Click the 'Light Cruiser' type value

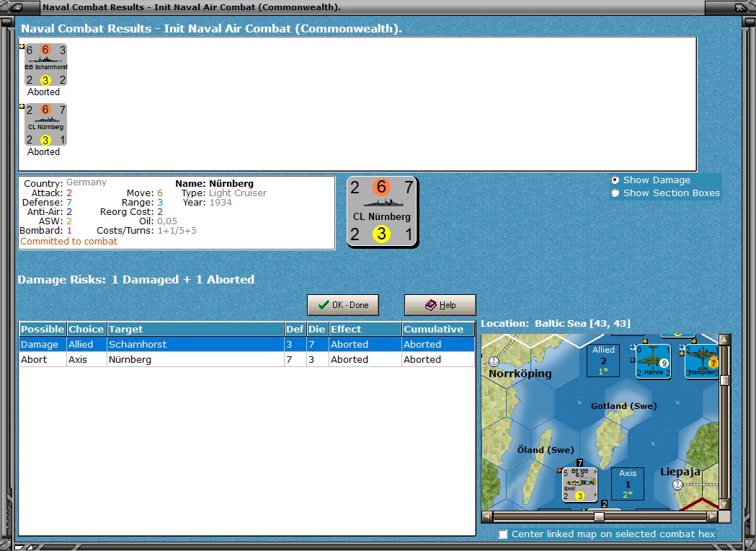[238, 193]
